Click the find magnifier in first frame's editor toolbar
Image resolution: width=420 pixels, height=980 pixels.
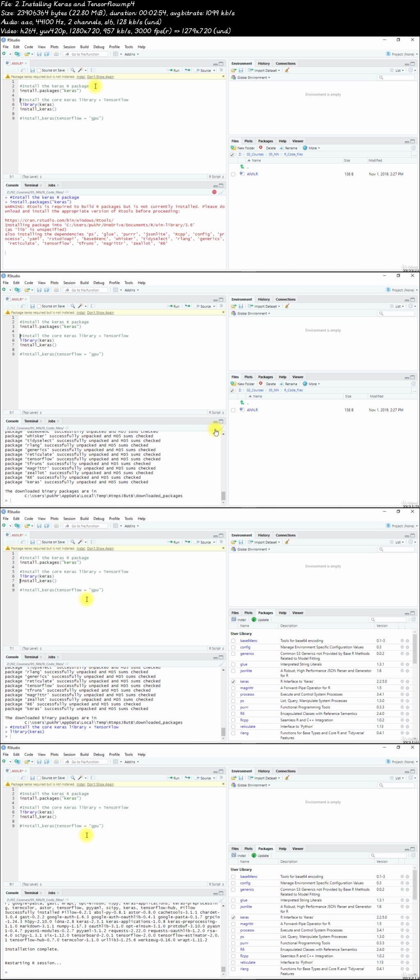coord(73,70)
